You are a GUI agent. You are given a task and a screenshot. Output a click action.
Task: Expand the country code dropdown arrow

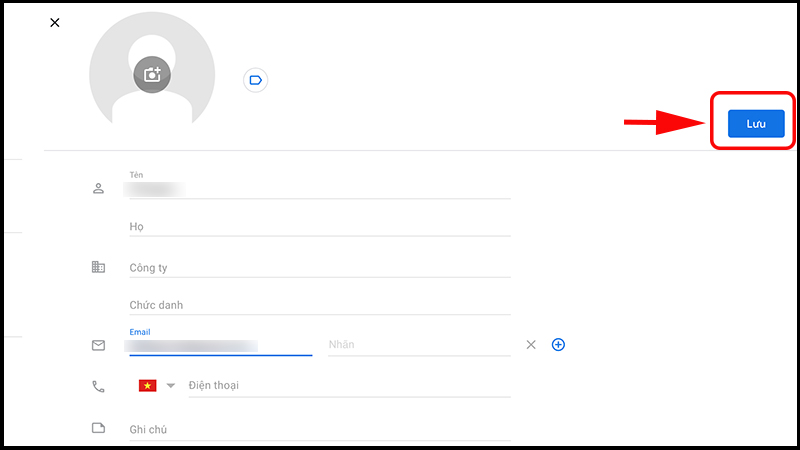tap(171, 386)
